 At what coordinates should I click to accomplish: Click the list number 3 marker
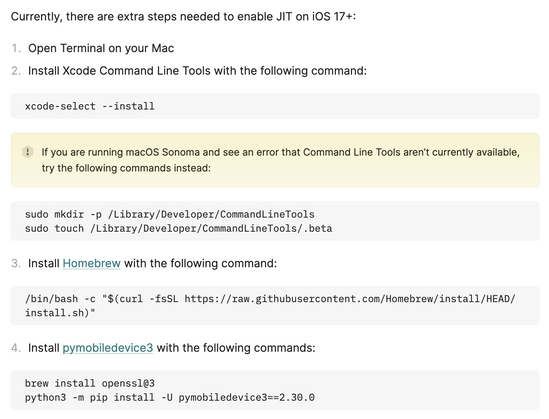pos(16,263)
